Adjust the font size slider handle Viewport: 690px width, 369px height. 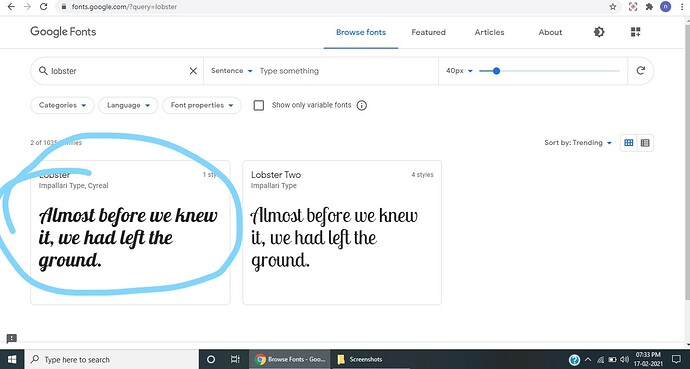point(496,71)
